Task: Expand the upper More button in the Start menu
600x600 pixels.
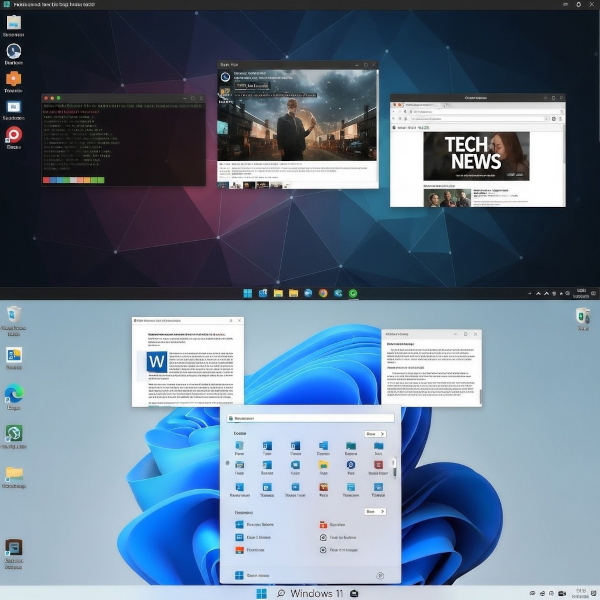Action: (x=375, y=434)
